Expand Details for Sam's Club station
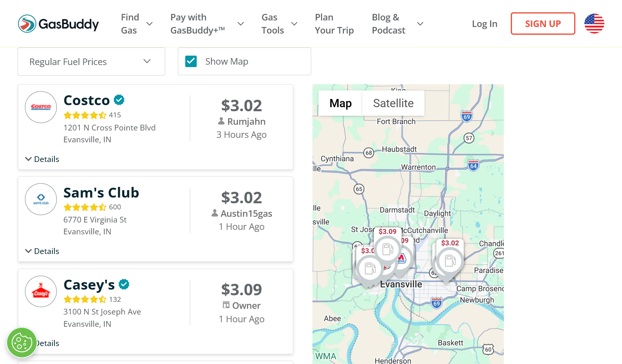 (x=42, y=251)
